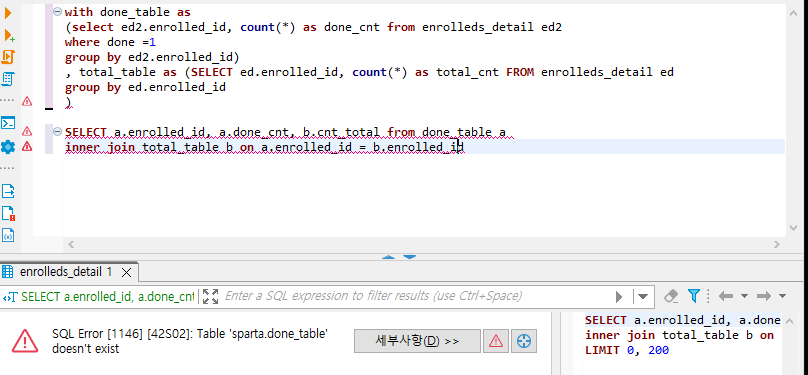Close the enrolleds_detail 1 tab

point(127,272)
